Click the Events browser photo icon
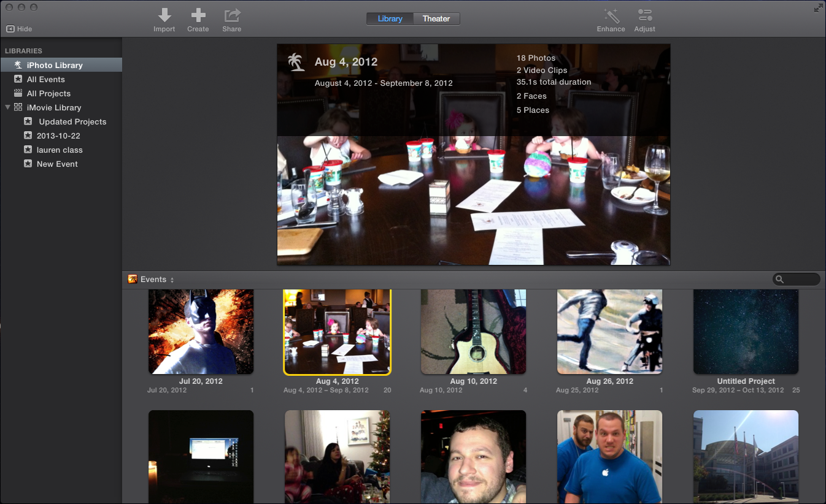826x504 pixels. (133, 280)
